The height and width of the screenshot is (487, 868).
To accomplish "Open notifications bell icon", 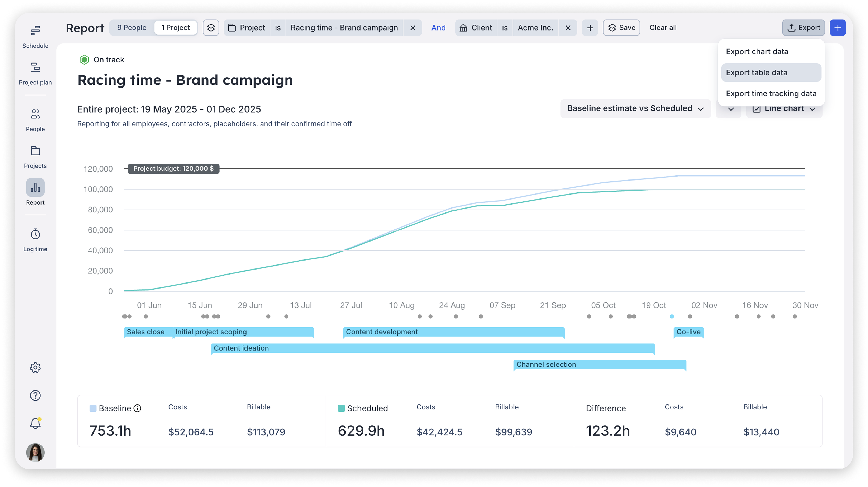I will point(35,423).
